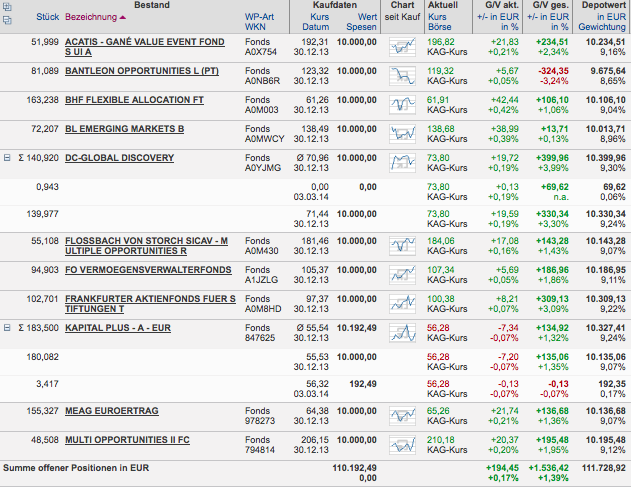Screen dimensions: 631x487
Task: Open chart thumbnail for Frankfurter Aktienfonds
Action: tap(402, 304)
